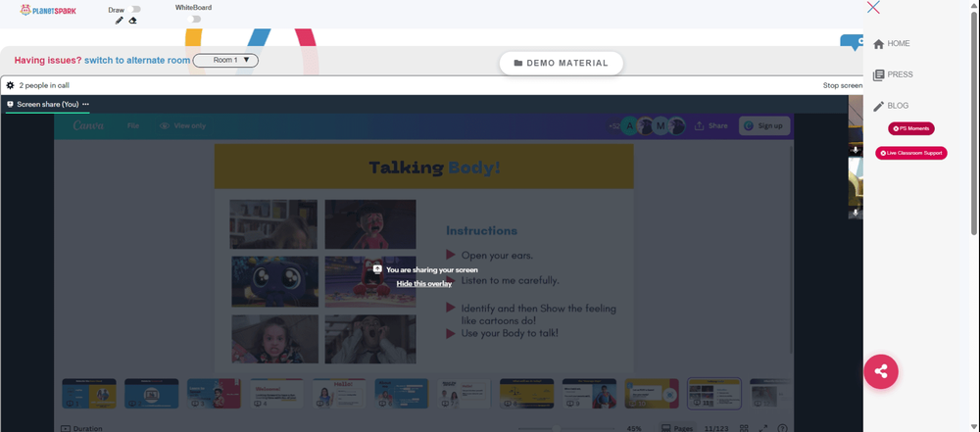Click the View only eye indicator

tap(182, 125)
